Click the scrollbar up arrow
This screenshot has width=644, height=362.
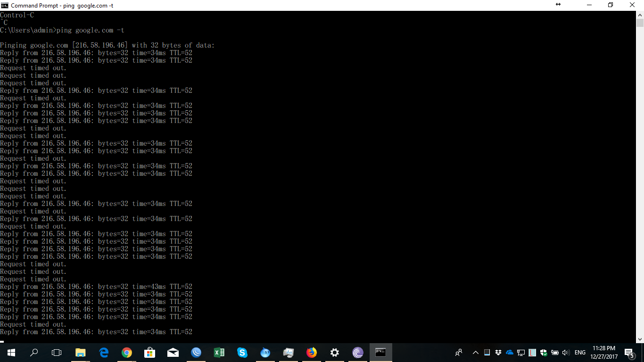[x=640, y=15]
